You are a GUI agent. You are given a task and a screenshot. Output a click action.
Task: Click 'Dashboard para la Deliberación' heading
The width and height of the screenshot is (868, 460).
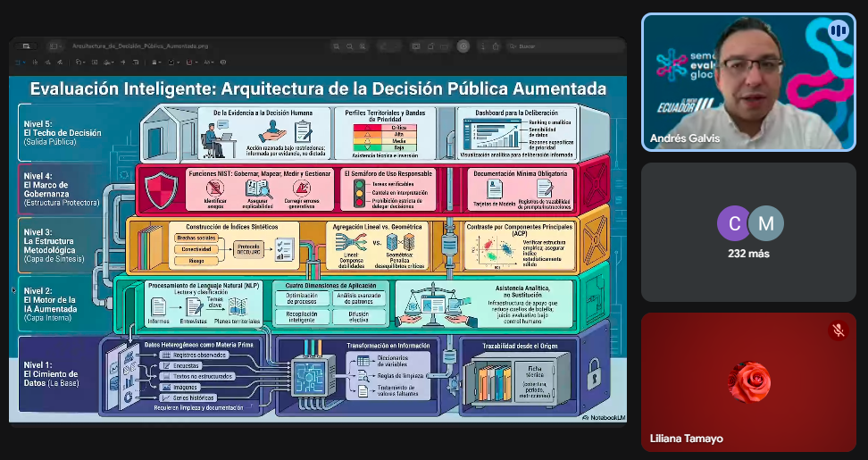coord(516,113)
